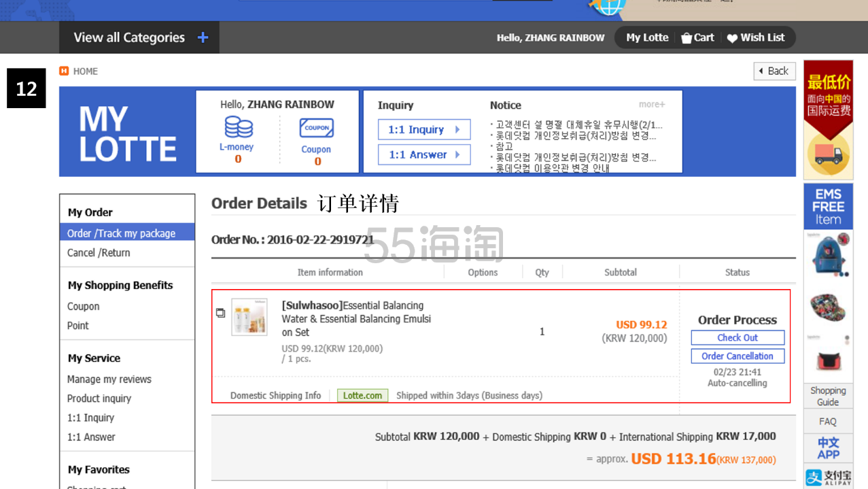Open sidebar 1:1 Inquiry link
The width and height of the screenshot is (868, 489).
pyautogui.click(x=90, y=418)
